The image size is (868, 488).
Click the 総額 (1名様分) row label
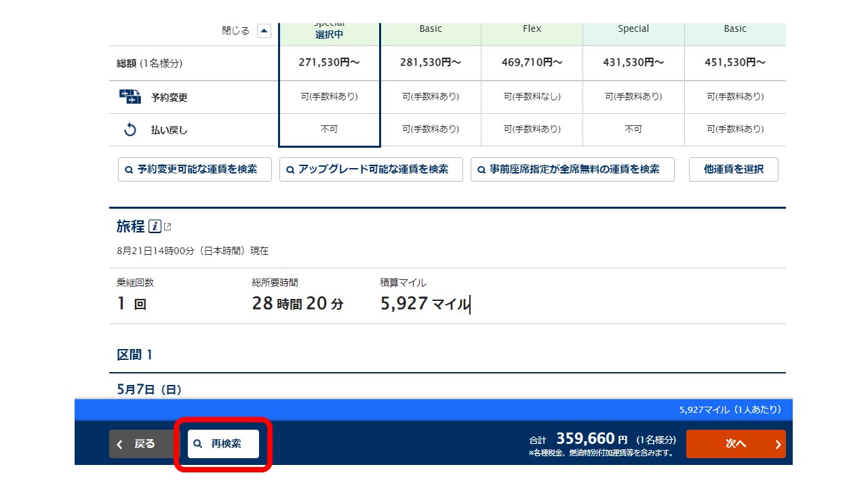149,64
